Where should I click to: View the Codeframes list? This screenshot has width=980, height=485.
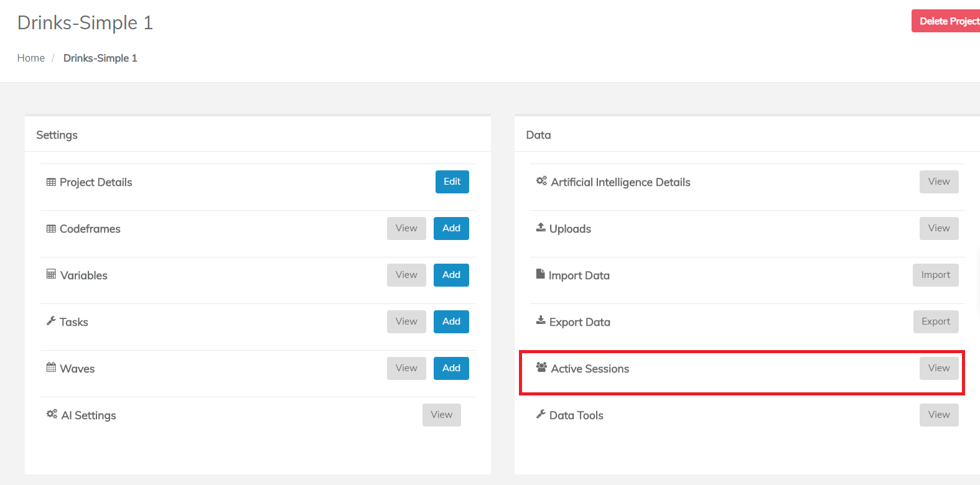406,228
